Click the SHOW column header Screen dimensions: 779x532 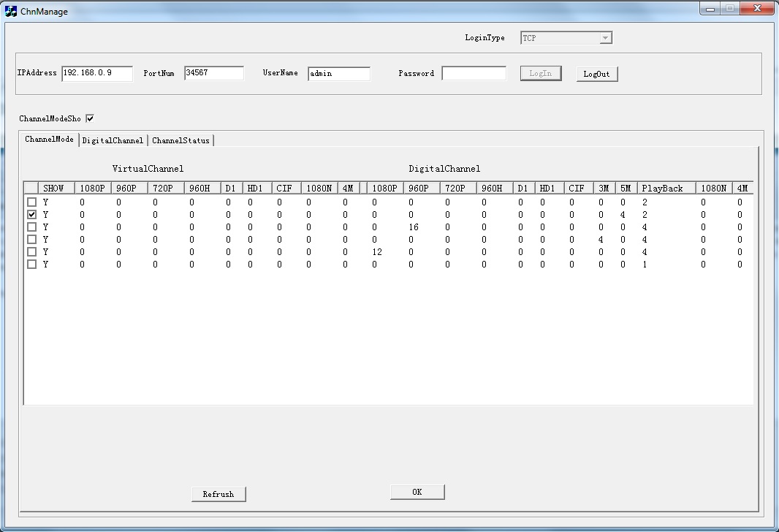[x=56, y=189]
